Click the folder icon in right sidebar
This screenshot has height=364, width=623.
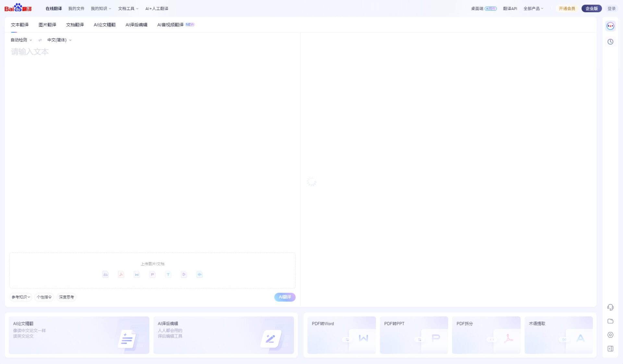[610, 321]
